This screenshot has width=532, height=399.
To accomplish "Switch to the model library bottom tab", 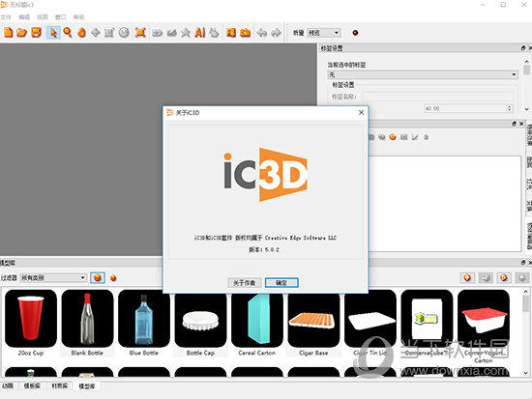I will coord(87,386).
